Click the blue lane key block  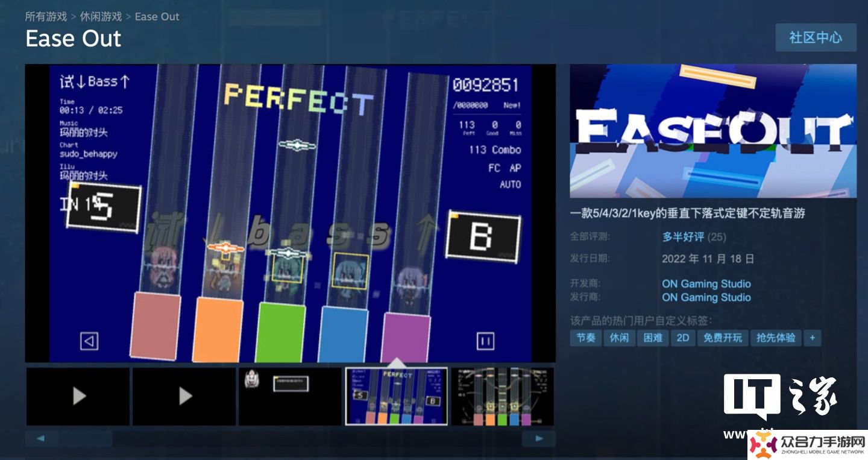343,335
